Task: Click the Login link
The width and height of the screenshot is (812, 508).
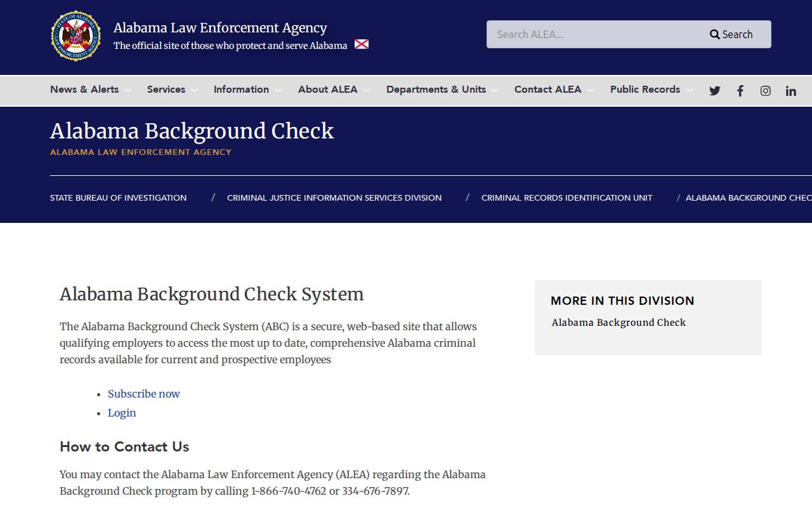Action: coord(122,413)
